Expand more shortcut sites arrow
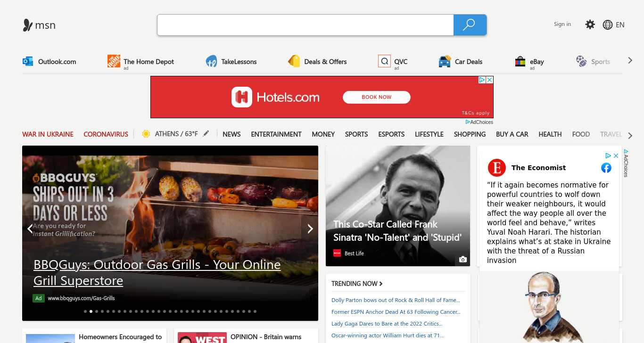The height and width of the screenshot is (343, 644). tap(630, 61)
